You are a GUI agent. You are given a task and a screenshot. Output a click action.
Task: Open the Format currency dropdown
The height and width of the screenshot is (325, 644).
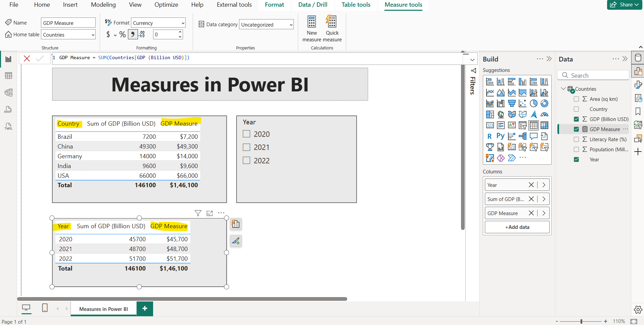183,23
